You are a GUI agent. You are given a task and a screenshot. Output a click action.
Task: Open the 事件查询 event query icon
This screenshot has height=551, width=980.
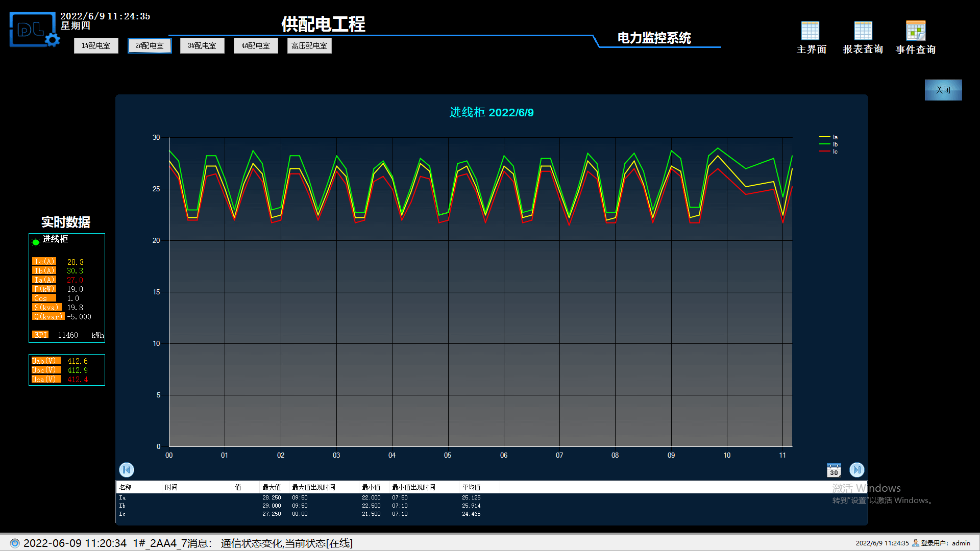(x=916, y=31)
